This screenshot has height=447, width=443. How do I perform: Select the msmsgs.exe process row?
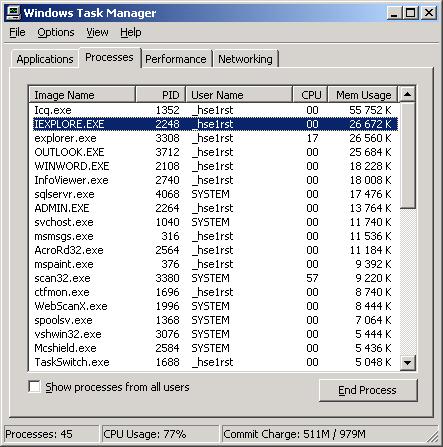215,236
